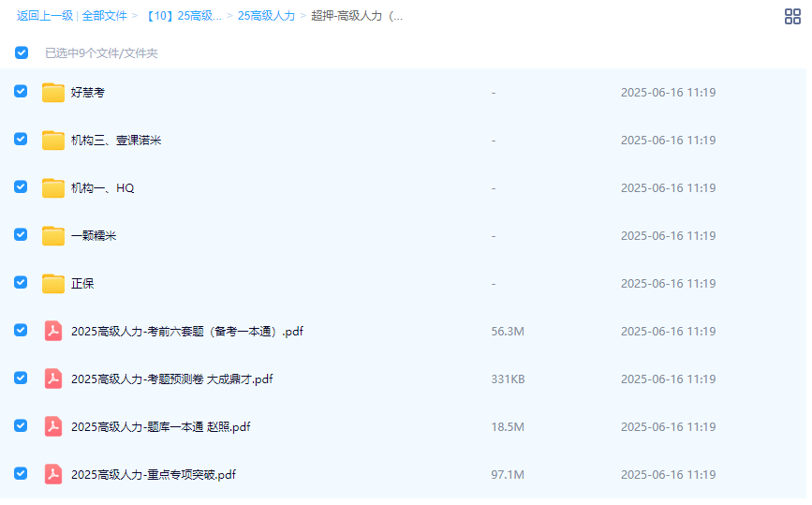This screenshot has height=505, width=812.
Task: Navigate to 全部文件 breadcrumb
Action: point(104,16)
